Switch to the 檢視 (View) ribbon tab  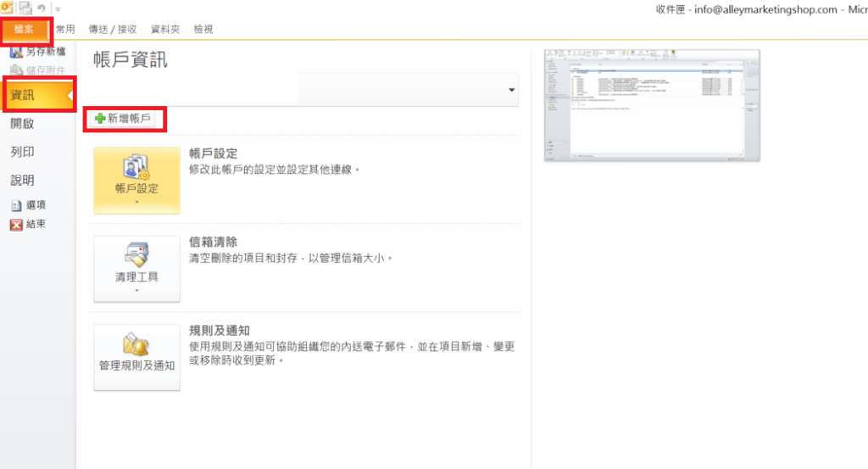pyautogui.click(x=203, y=29)
